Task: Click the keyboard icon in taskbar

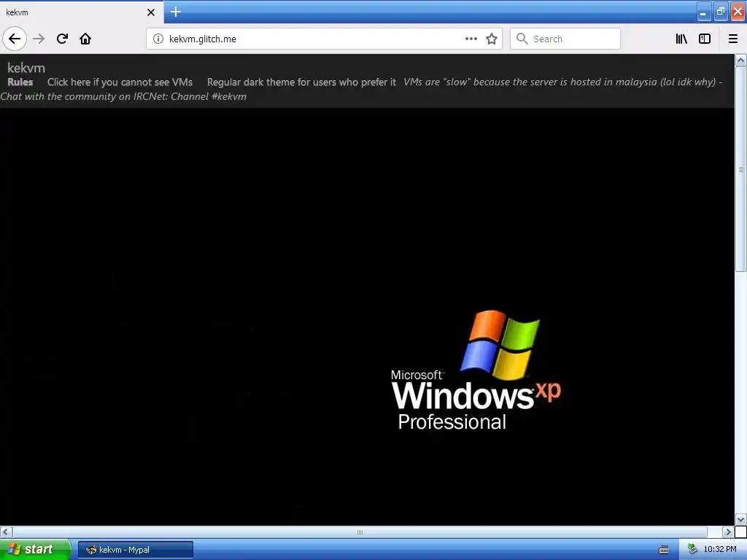Action: pyautogui.click(x=664, y=550)
